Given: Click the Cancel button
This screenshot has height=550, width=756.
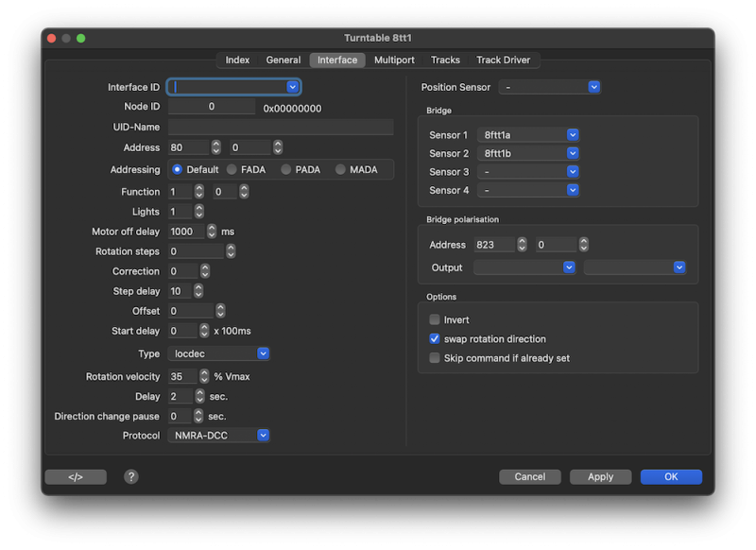Looking at the screenshot, I should [x=529, y=477].
